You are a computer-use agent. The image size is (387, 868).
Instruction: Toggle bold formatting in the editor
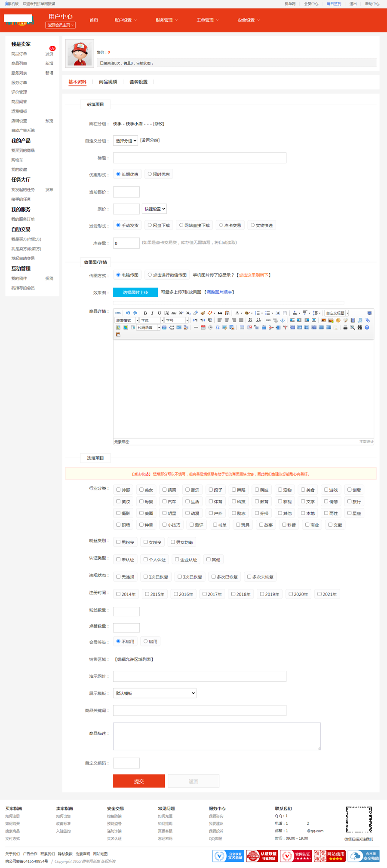(x=145, y=313)
